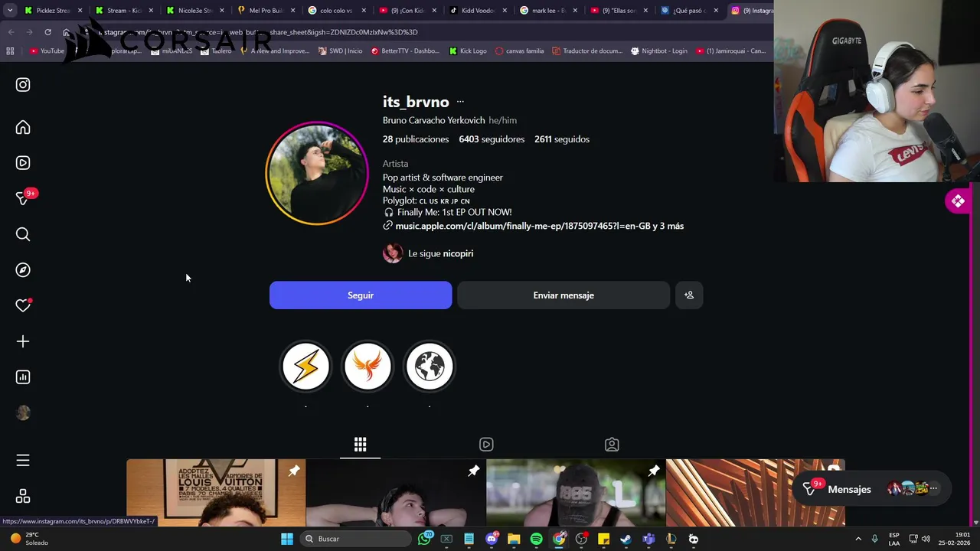Switch to colo colo vs browser tab
Viewport: 980px width, 551px height.
pyautogui.click(x=333, y=11)
